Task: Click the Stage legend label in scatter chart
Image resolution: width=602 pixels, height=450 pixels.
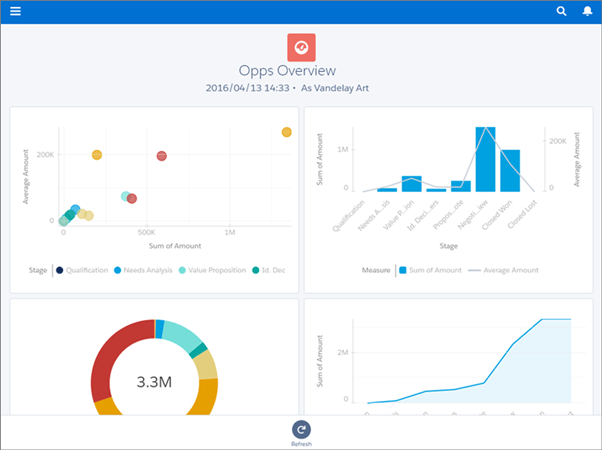Action: [x=38, y=270]
